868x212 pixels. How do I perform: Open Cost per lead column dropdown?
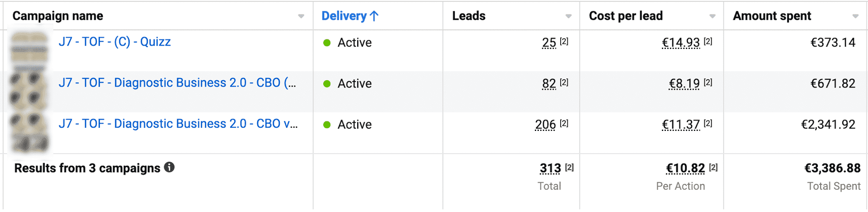[x=712, y=16]
